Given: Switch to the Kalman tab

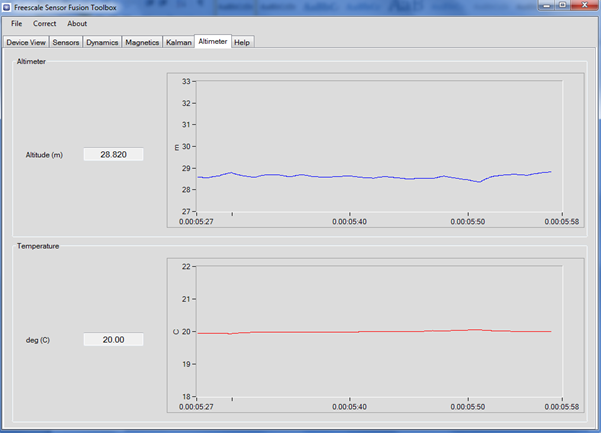Looking at the screenshot, I should [179, 42].
